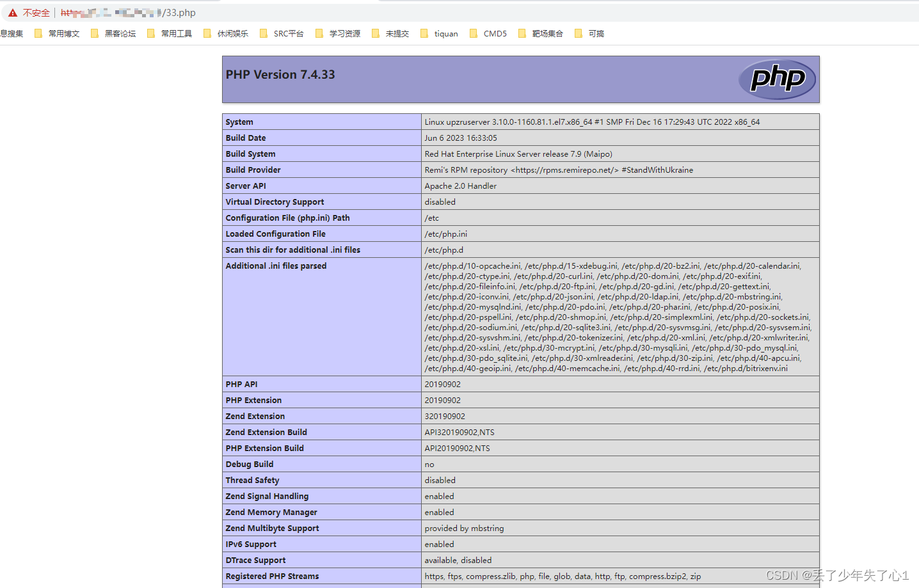This screenshot has width=919, height=588.
Task: Click the PHP logo in the header
Action: pyautogui.click(x=777, y=79)
